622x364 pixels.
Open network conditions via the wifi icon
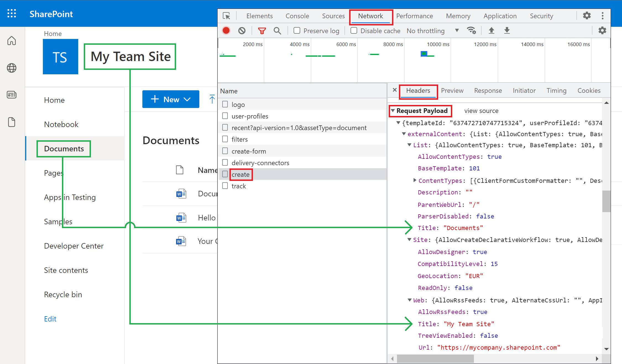point(472,30)
